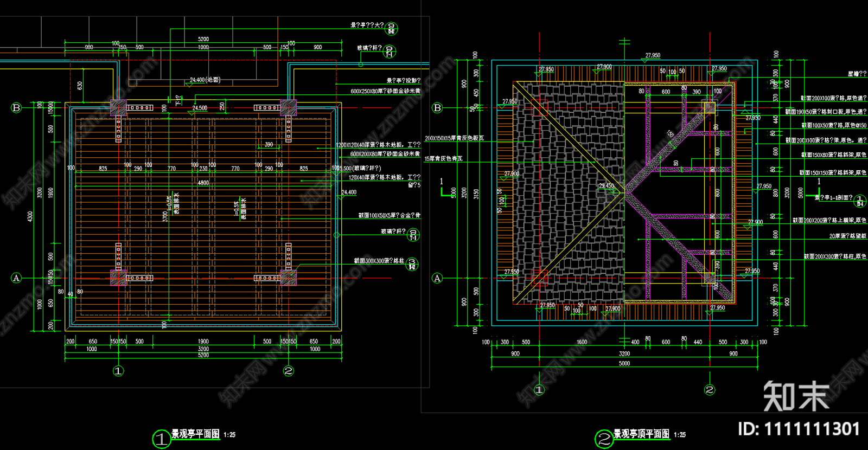Select note 截面190X50菠?格封口板
The height and width of the screenshot is (450, 868).
click(x=826, y=112)
